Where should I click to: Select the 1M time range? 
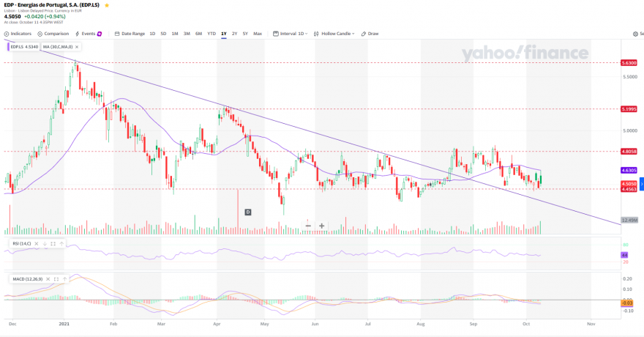(175, 34)
